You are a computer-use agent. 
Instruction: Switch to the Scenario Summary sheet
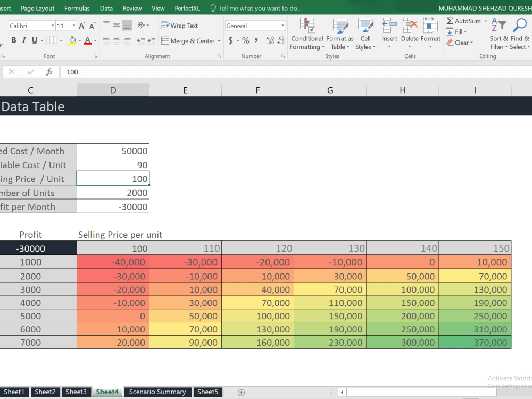click(157, 392)
